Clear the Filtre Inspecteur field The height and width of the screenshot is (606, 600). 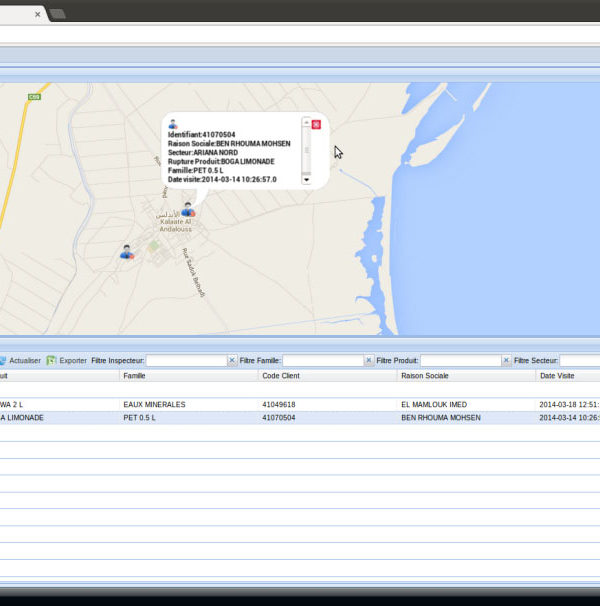click(x=232, y=360)
